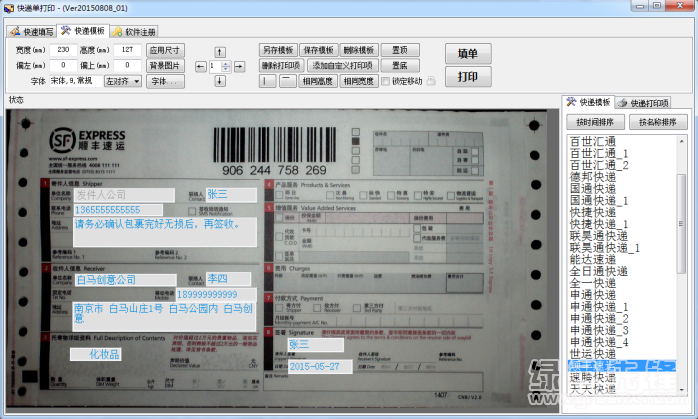Click the template list scroll down arrow
This screenshot has height=419, width=698.
coord(681,390)
